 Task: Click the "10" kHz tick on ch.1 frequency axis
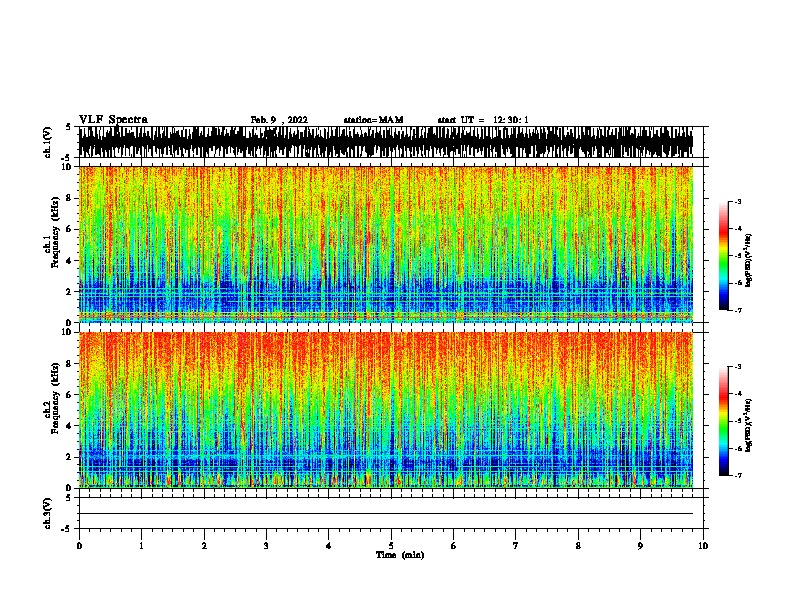tap(68, 167)
